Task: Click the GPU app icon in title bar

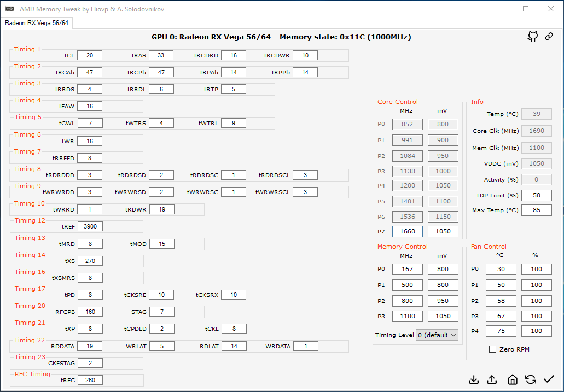Action: [9, 9]
